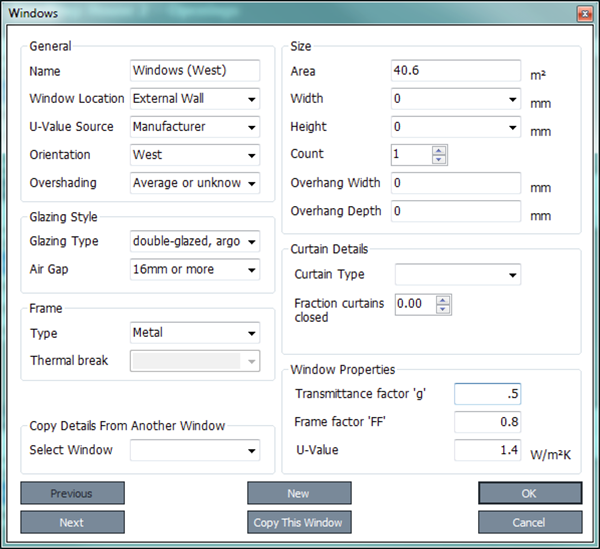The image size is (600, 549).
Task: Click the Name field with Windows (West)
Action: click(195, 70)
